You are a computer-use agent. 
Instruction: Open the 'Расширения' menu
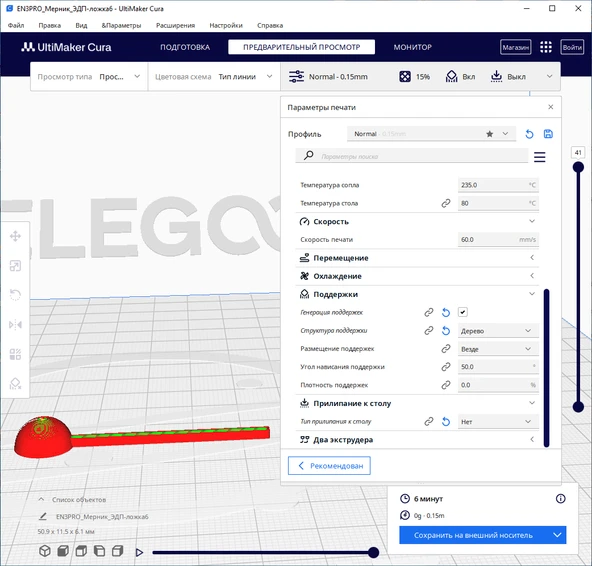tap(175, 25)
